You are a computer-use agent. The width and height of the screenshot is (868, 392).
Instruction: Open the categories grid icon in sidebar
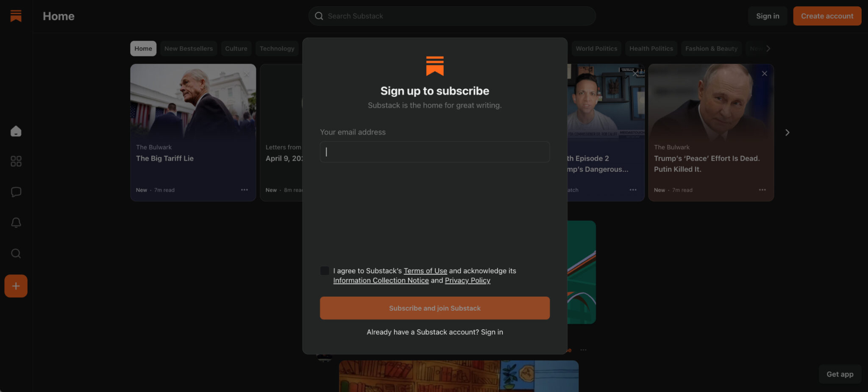16,161
